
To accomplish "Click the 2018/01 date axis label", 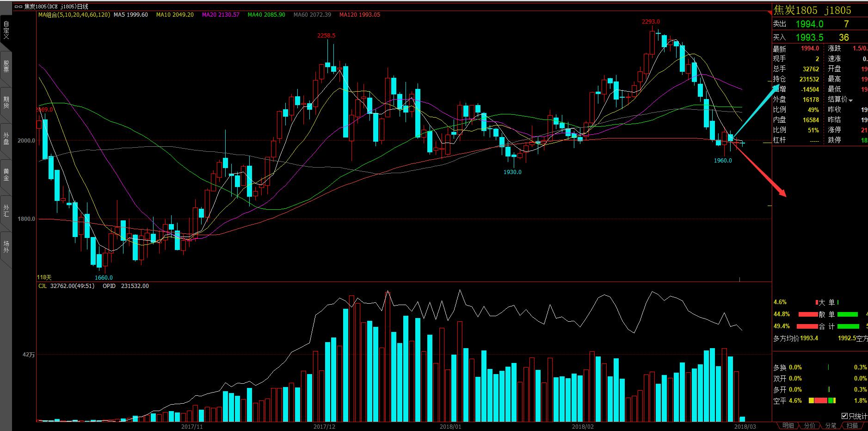I will pyautogui.click(x=450, y=426).
